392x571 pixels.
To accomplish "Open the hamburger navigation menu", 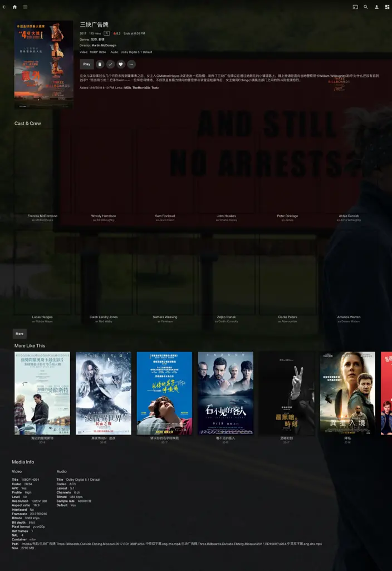I will click(25, 7).
